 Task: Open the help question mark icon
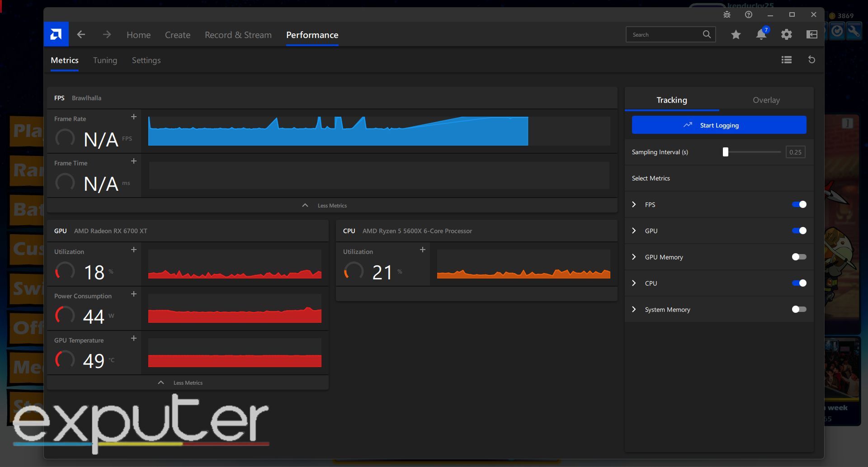[x=749, y=14]
